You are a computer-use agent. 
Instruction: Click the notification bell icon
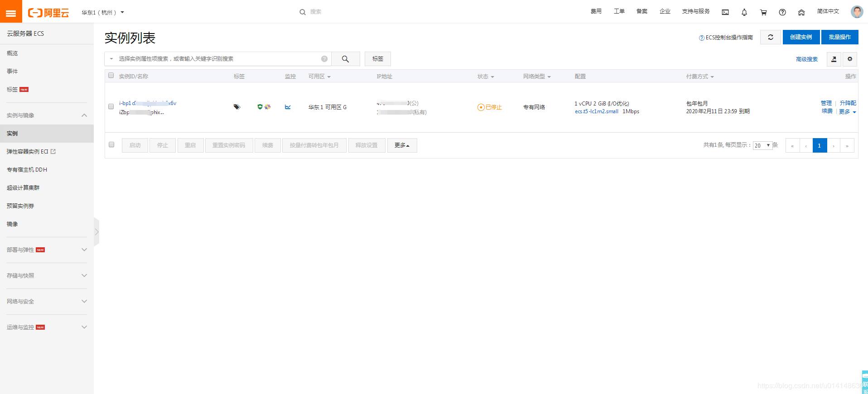pos(744,12)
